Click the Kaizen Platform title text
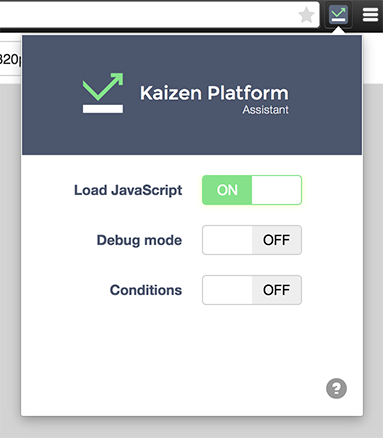 pyautogui.click(x=214, y=93)
